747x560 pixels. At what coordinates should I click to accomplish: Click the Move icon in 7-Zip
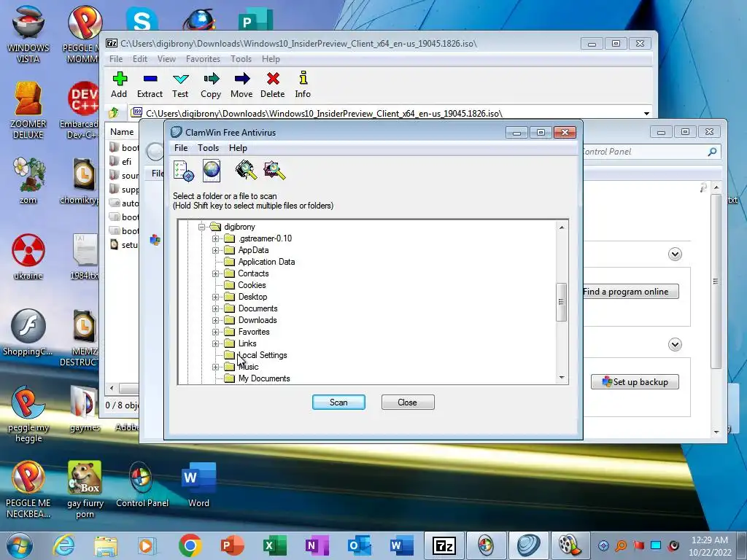point(242,79)
